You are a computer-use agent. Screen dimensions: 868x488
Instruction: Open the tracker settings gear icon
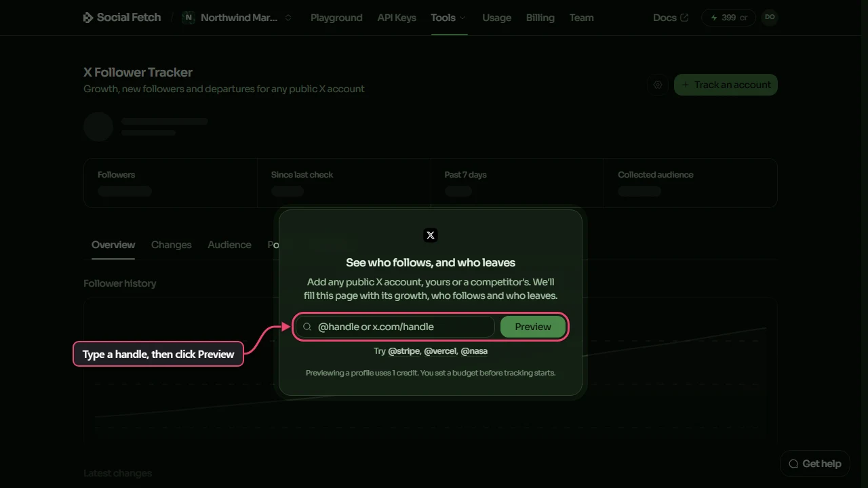[x=657, y=85]
